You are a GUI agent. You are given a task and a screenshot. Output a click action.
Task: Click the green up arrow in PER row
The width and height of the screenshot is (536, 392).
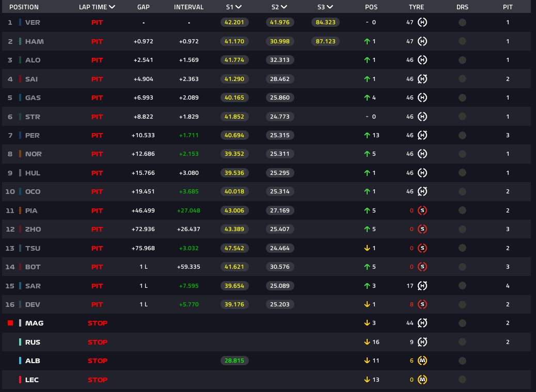click(x=367, y=136)
